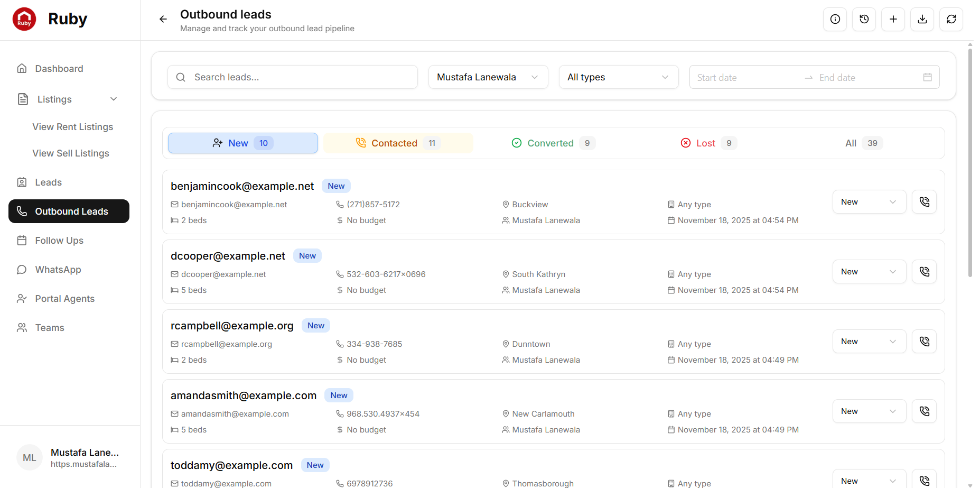Image resolution: width=980 pixels, height=488 pixels.
Task: Switch to the Lost leads tab
Action: click(x=707, y=143)
